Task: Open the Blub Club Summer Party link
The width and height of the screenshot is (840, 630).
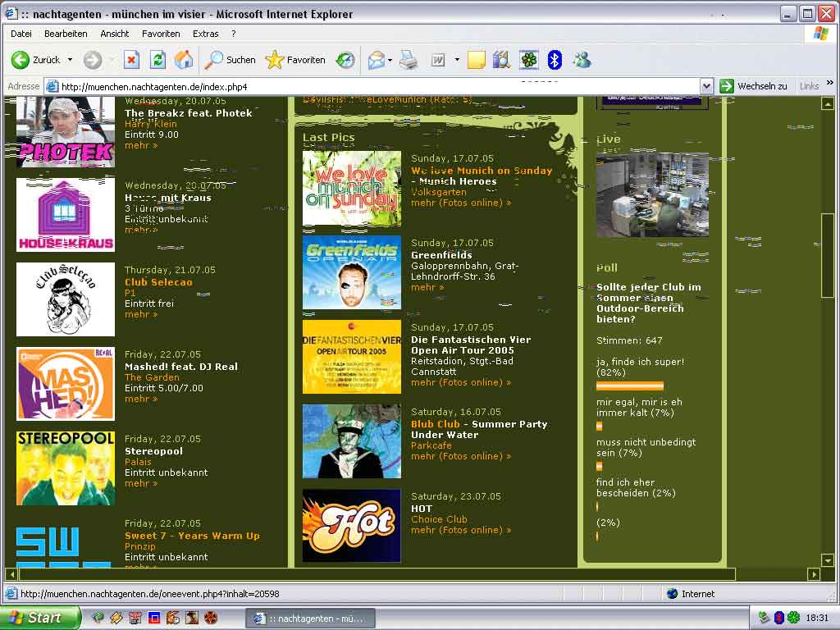Action: pos(479,430)
